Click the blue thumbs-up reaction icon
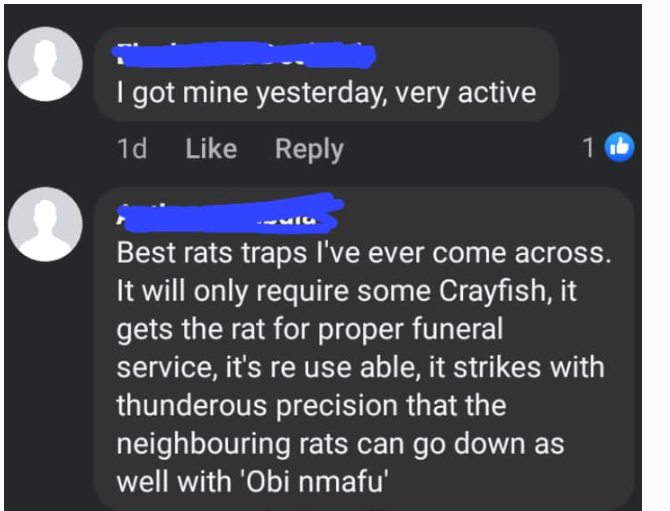The image size is (670, 511). click(620, 147)
